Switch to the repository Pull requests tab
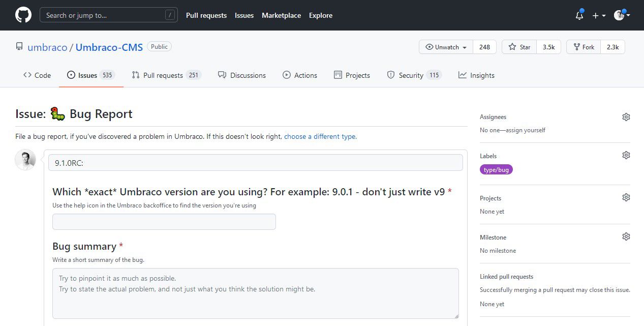The height and width of the screenshot is (326, 644). [166, 75]
